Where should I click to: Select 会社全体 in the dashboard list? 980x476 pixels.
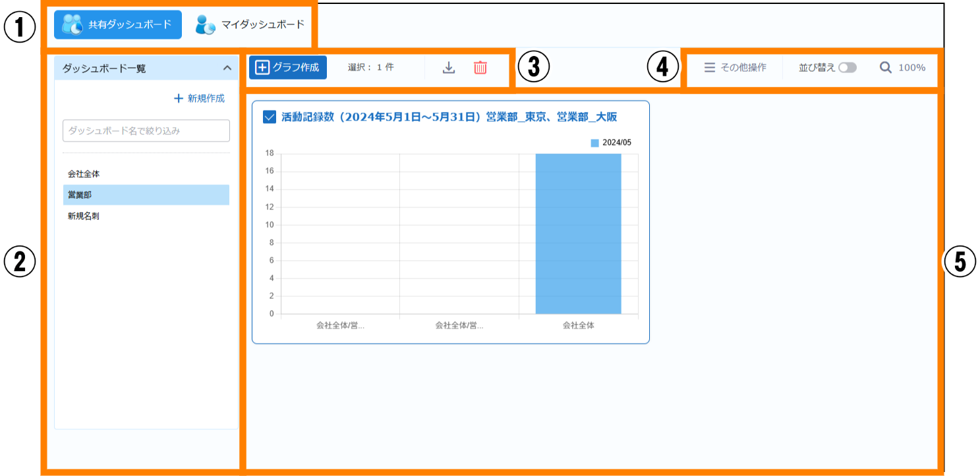coord(84,174)
